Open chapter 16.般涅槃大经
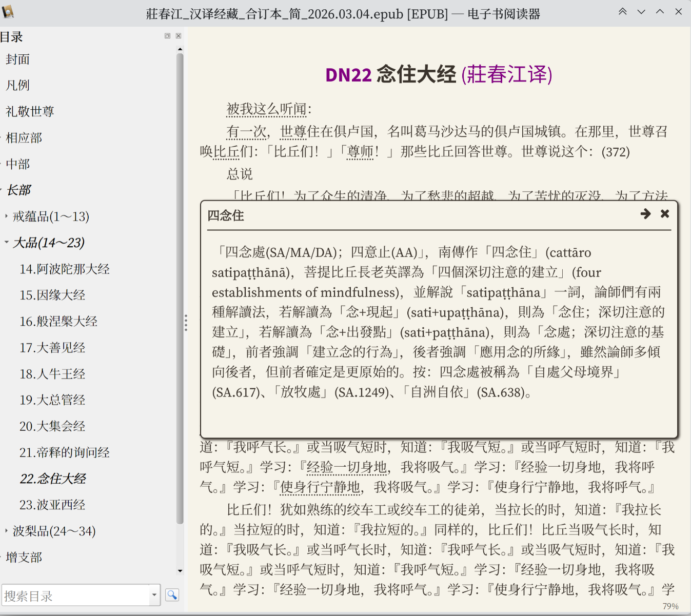Image resolution: width=691 pixels, height=616 pixels. (58, 322)
